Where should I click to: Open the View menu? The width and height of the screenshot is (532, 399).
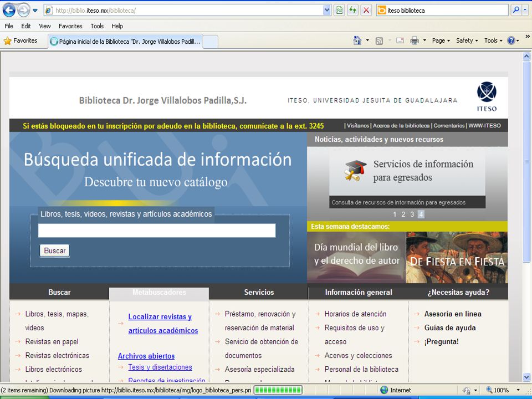45,26
